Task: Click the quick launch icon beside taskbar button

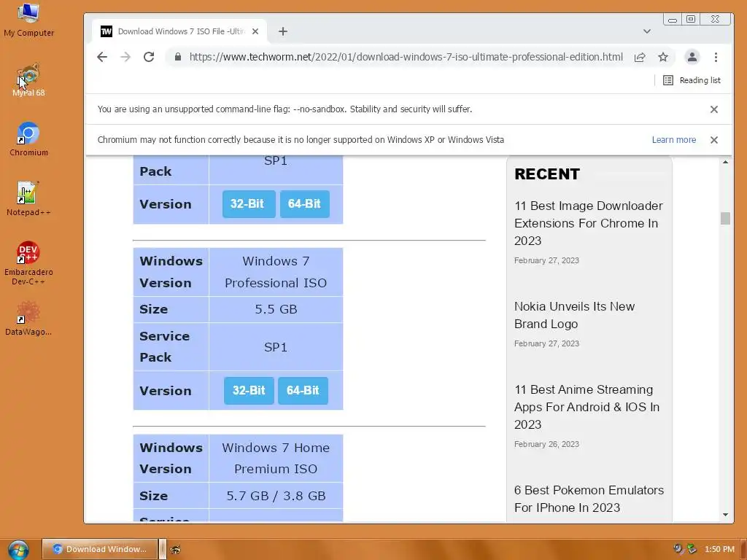Action: point(175,550)
